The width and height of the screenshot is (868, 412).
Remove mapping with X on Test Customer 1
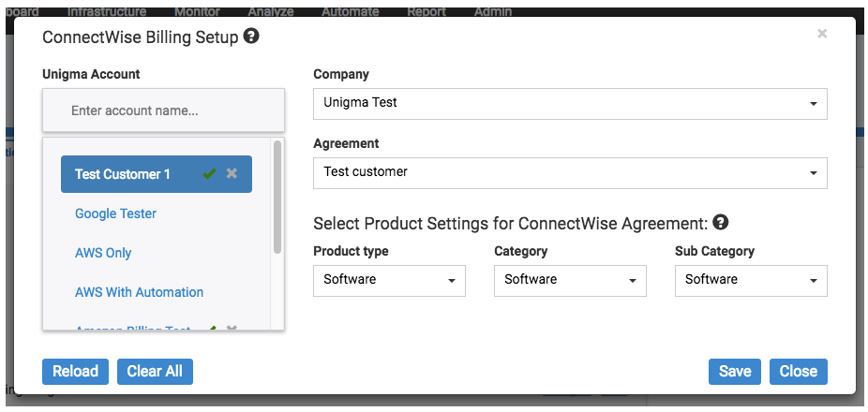232,173
